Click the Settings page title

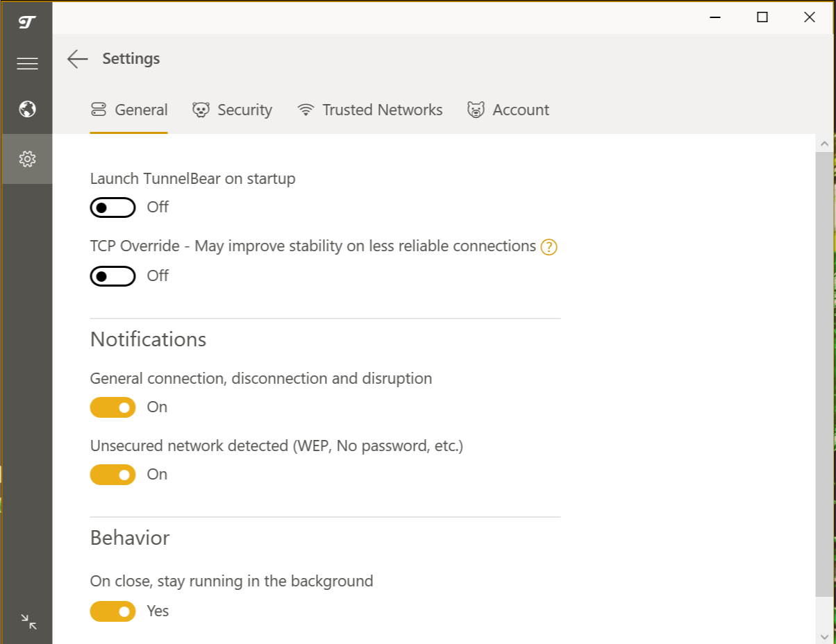point(131,59)
